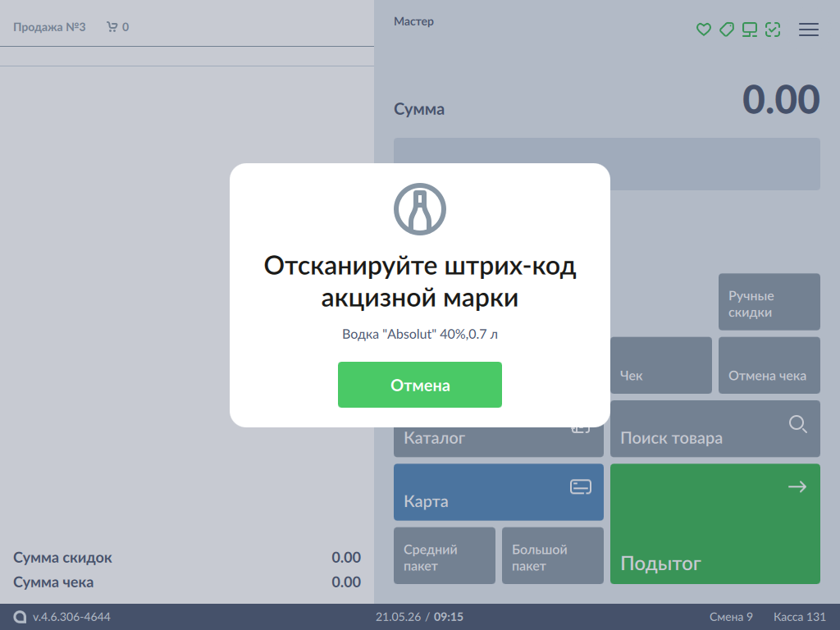
Task: Click the date and time 21.05.26 / 09:15
Action: [419, 617]
